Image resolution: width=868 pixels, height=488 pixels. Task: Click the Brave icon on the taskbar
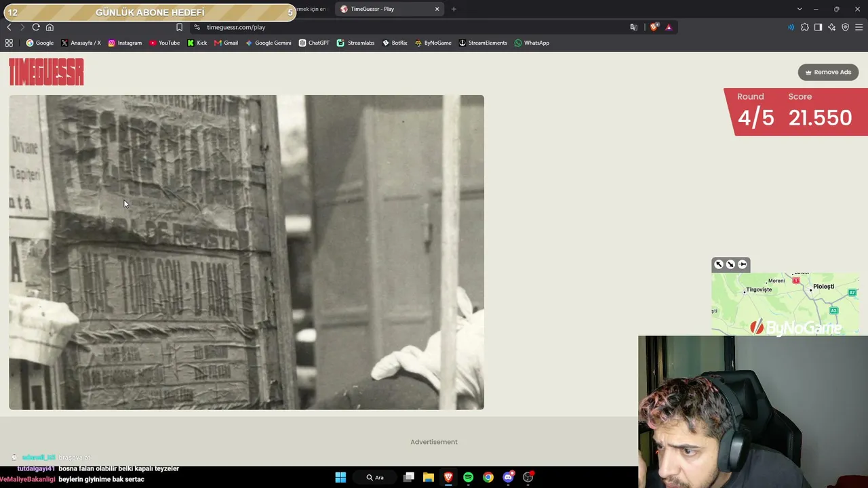tap(448, 477)
